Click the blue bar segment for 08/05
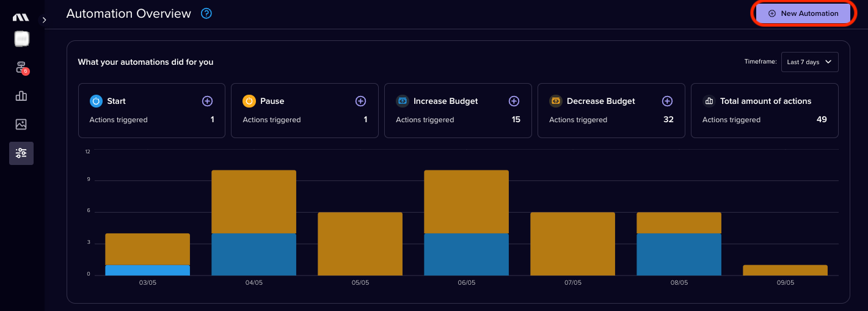This screenshot has width=868, height=311. [679, 254]
